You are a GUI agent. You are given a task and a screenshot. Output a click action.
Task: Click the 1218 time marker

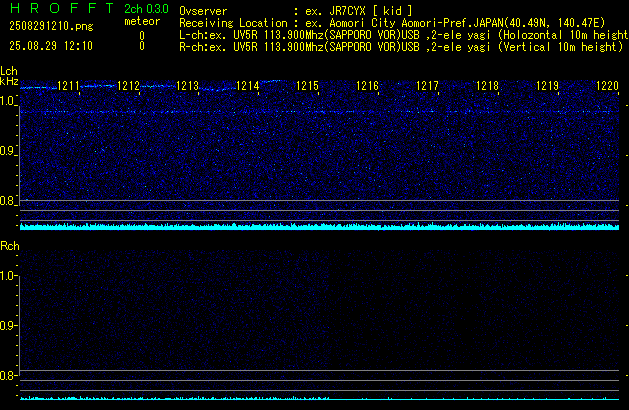487,86
